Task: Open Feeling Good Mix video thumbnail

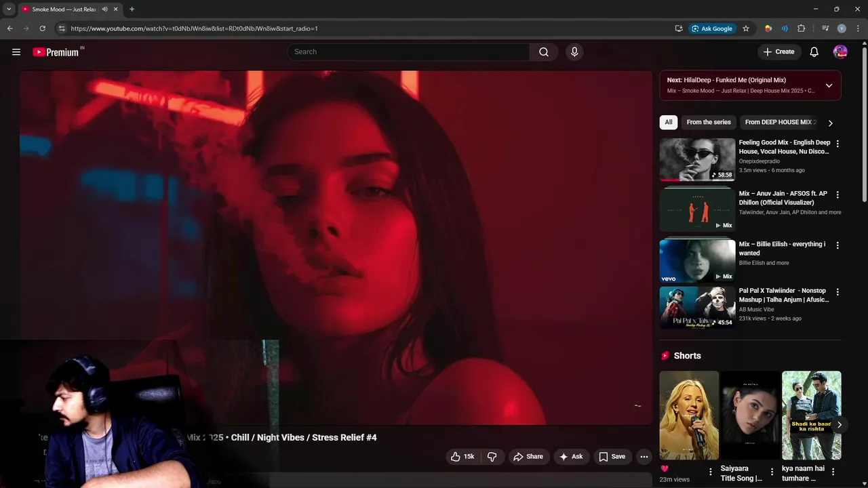Action: pyautogui.click(x=697, y=159)
